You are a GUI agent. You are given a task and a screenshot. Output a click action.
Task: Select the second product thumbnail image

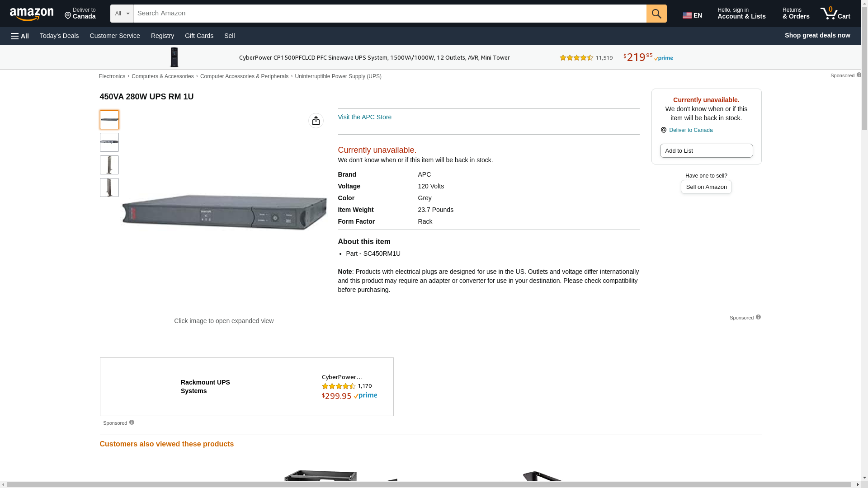point(109,142)
